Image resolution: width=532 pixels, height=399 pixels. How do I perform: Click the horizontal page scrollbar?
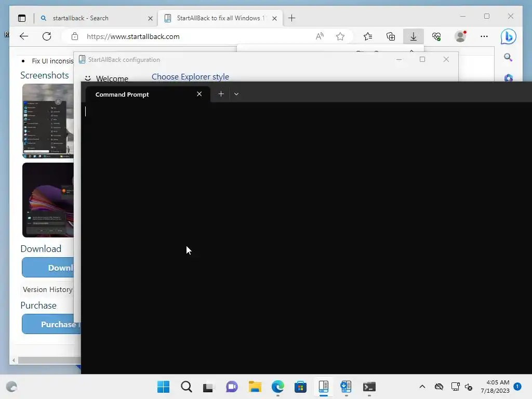49,361
